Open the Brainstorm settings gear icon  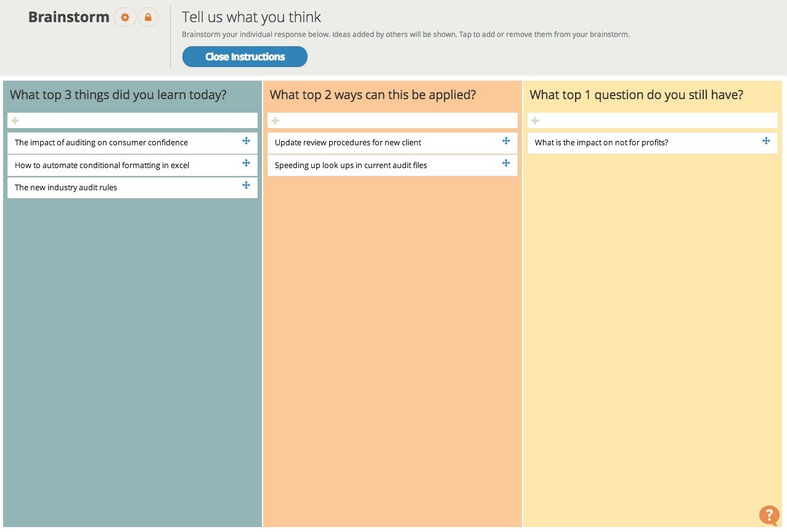pyautogui.click(x=125, y=17)
